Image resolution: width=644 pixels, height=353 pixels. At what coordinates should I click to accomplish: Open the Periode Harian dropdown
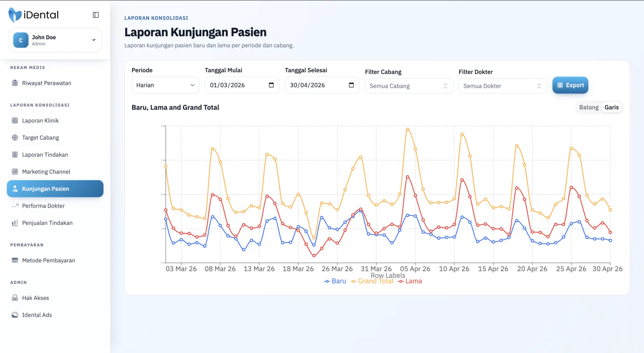(x=166, y=85)
